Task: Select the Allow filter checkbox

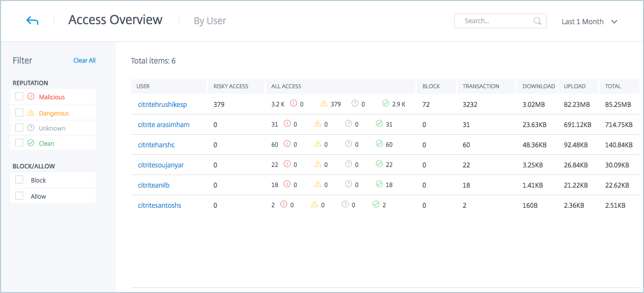Action: (x=19, y=196)
